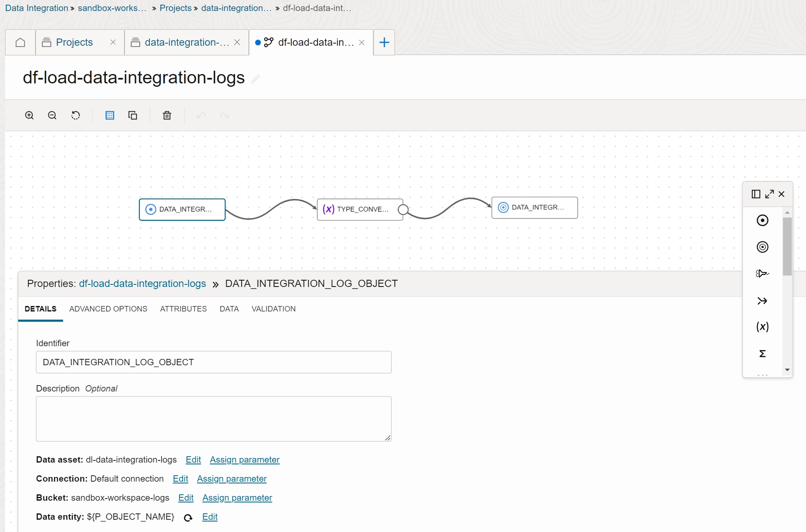This screenshot has width=806, height=532.
Task: Open the ATTRIBUTES tab
Action: pyautogui.click(x=183, y=309)
